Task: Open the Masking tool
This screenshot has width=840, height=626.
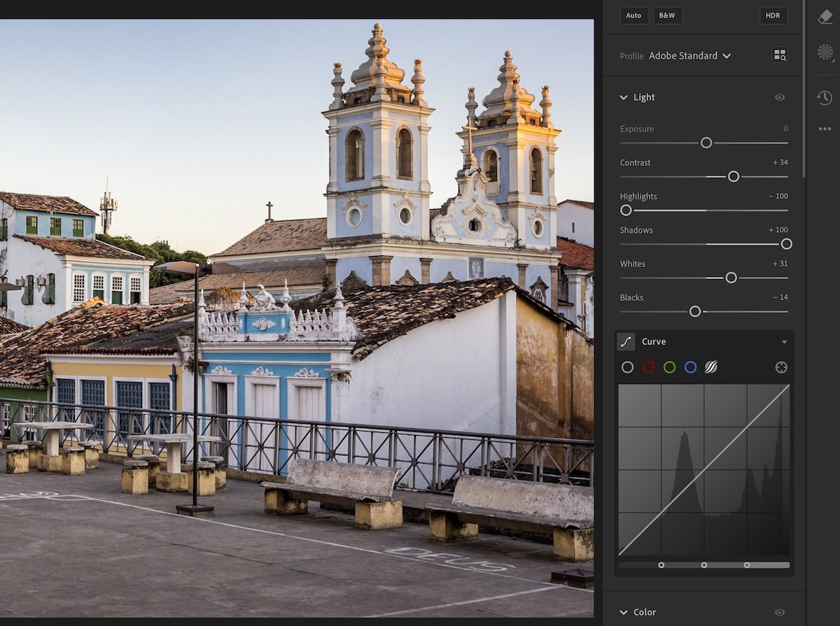Action: pyautogui.click(x=825, y=52)
